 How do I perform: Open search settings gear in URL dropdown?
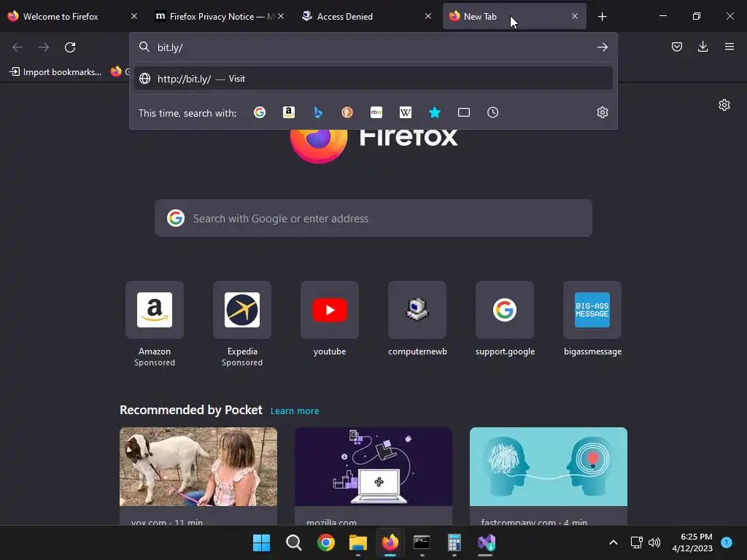(602, 112)
